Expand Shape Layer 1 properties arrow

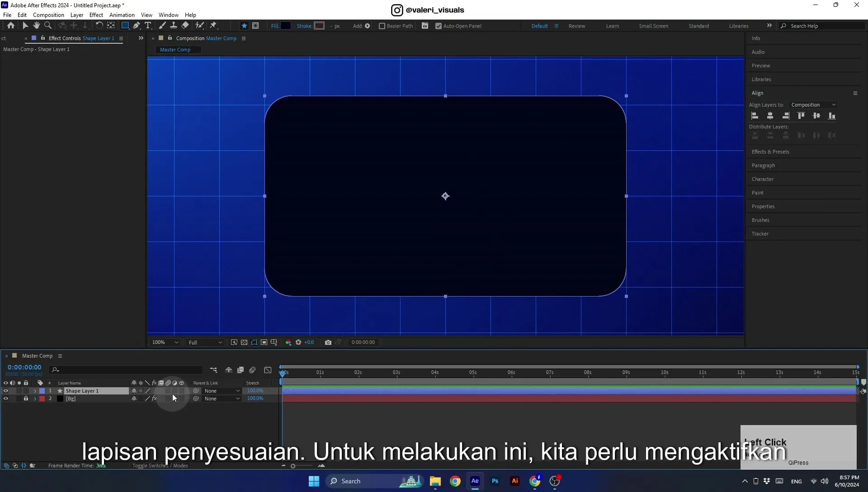(x=35, y=391)
